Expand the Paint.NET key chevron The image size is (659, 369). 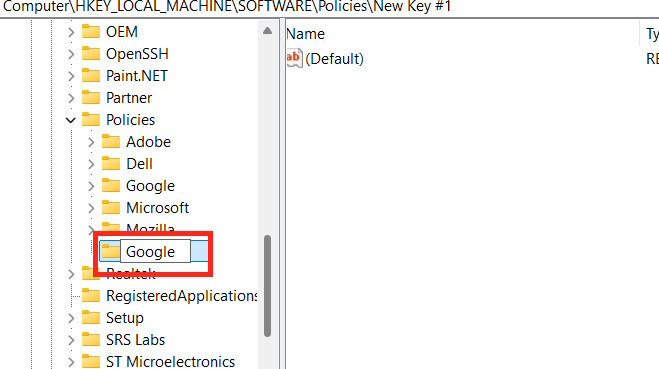(71, 76)
